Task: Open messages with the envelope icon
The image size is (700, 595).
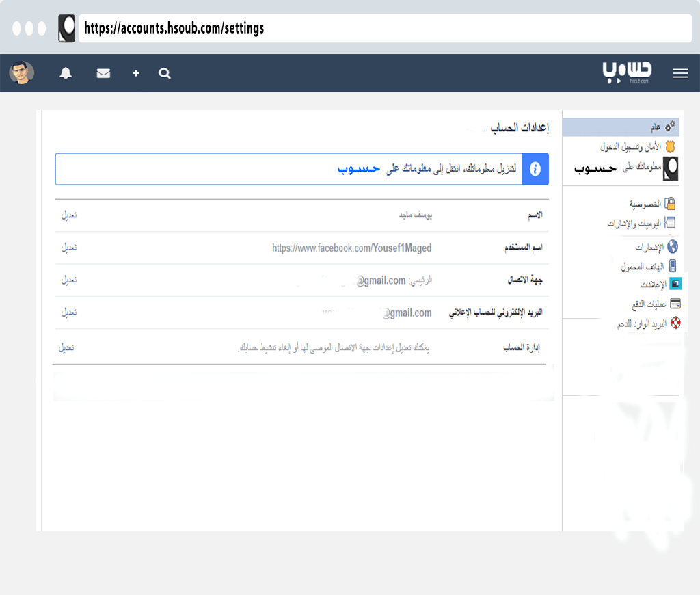Action: 103,73
